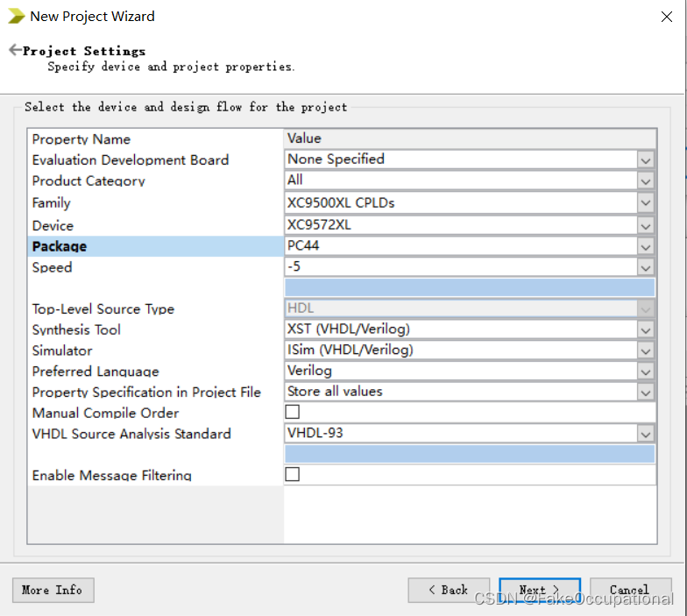The height and width of the screenshot is (616, 687).
Task: Click the Product Category property label
Action: point(89,181)
